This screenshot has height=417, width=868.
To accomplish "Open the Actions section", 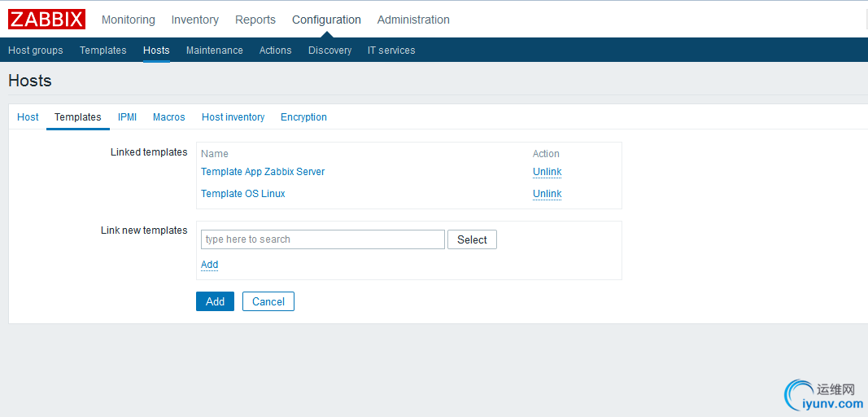I will tap(275, 50).
